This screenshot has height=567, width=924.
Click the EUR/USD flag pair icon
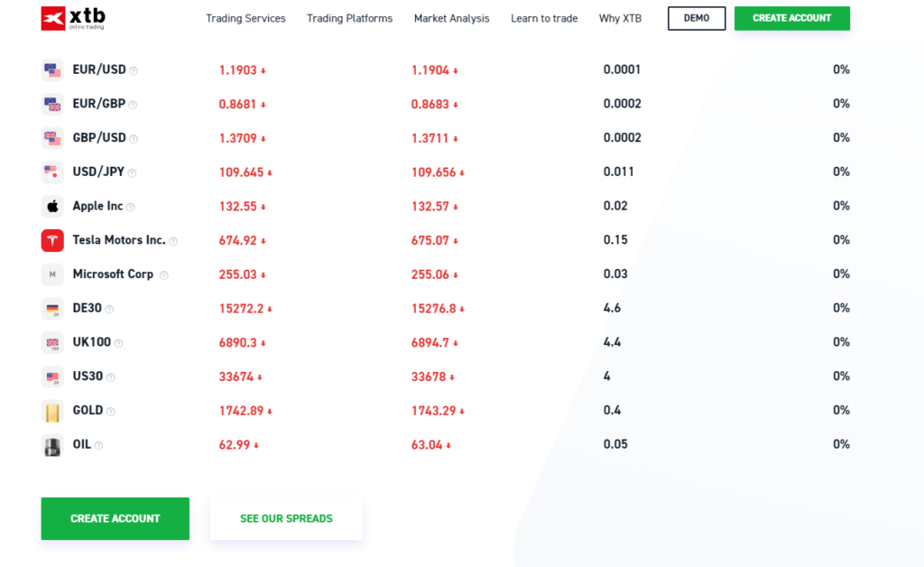[x=51, y=69]
